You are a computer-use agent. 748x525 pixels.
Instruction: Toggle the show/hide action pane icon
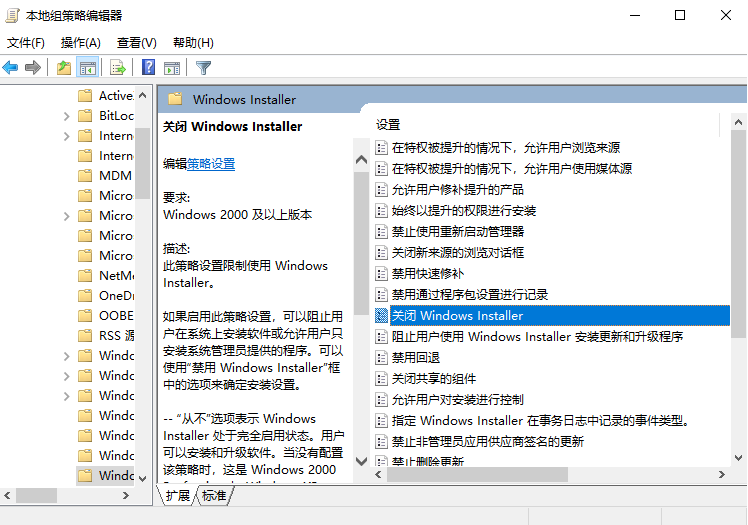click(x=171, y=68)
